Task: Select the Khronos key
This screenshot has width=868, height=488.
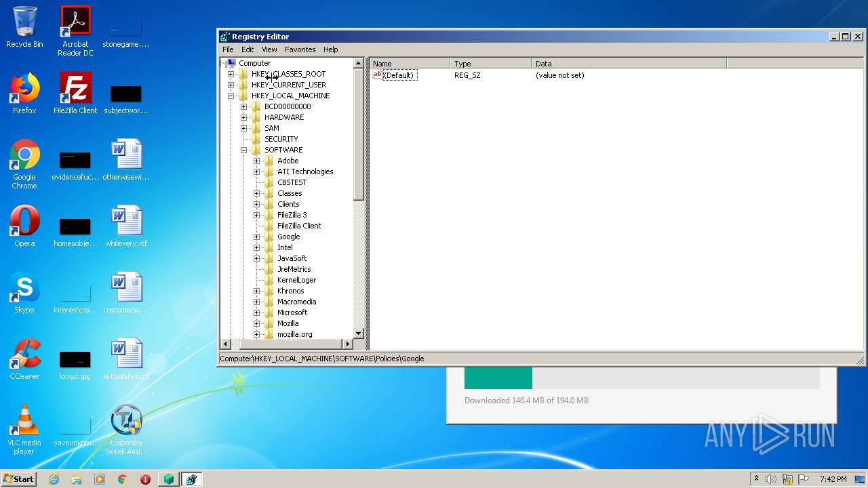Action: pyautogui.click(x=290, y=291)
